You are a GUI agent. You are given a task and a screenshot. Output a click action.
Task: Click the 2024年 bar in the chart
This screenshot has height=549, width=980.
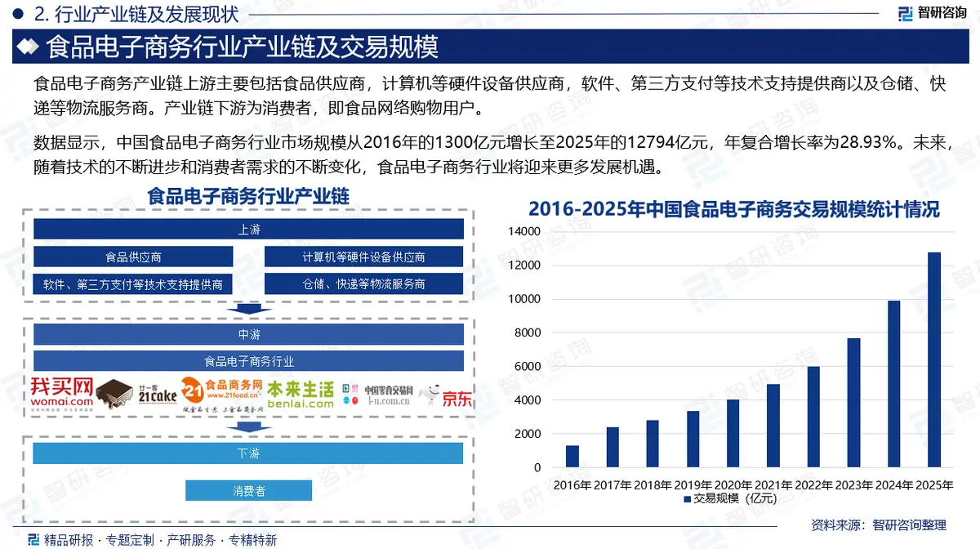click(x=893, y=384)
